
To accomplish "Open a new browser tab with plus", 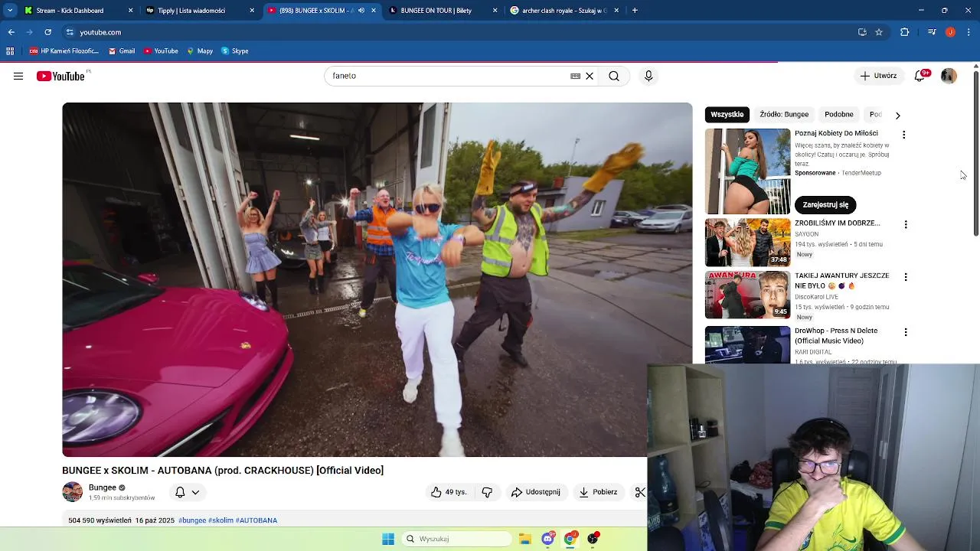I will point(635,11).
